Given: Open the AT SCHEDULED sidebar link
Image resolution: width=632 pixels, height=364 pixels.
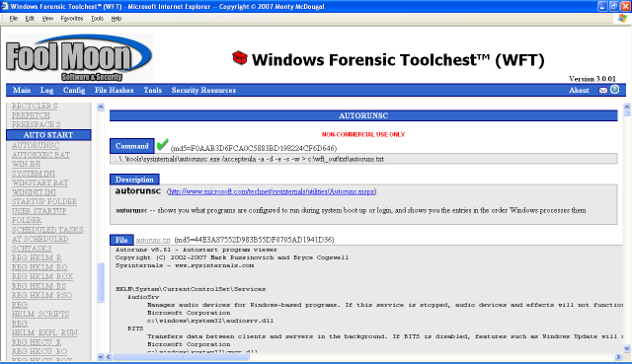Looking at the screenshot, I should [39, 239].
